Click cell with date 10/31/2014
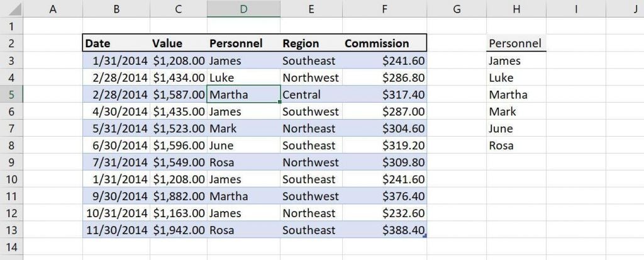644x260 pixels. click(116, 213)
